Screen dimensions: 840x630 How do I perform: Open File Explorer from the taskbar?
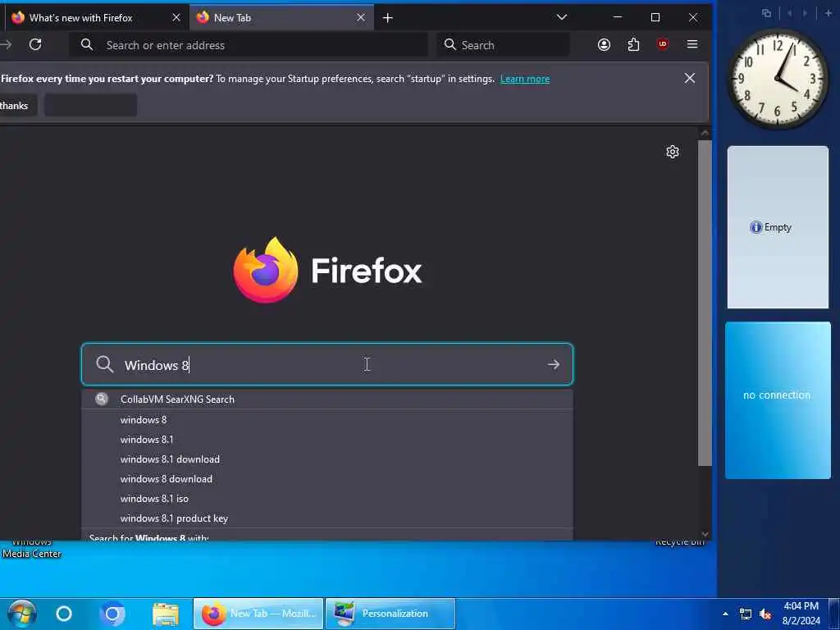coord(166,614)
